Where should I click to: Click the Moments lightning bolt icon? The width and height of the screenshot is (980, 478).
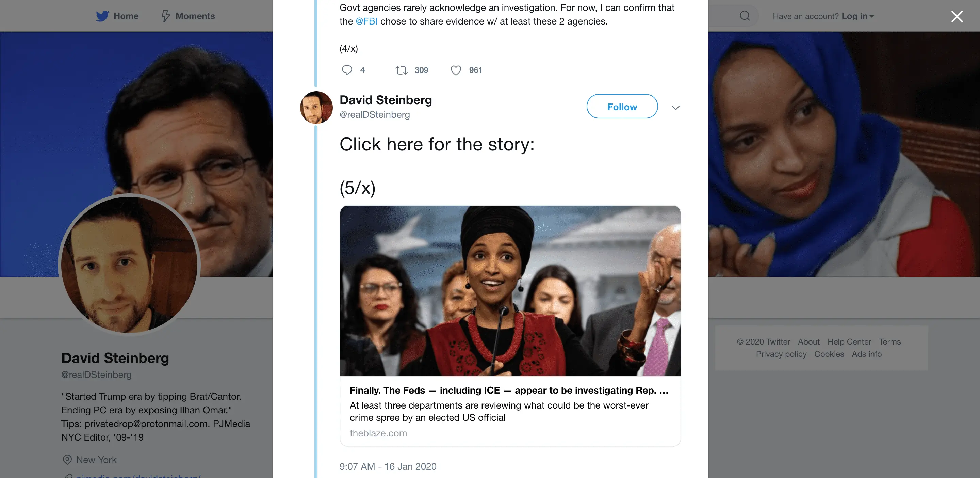pyautogui.click(x=165, y=16)
